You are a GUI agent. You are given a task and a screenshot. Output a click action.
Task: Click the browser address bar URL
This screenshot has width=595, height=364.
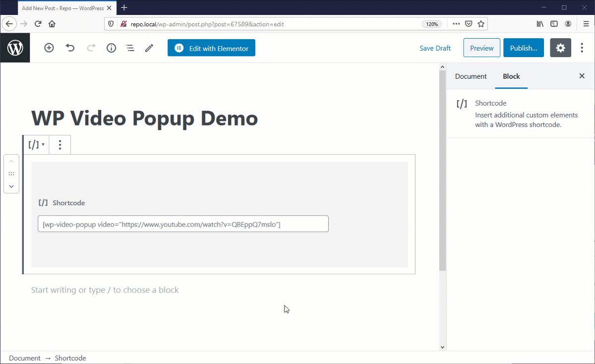click(x=207, y=24)
